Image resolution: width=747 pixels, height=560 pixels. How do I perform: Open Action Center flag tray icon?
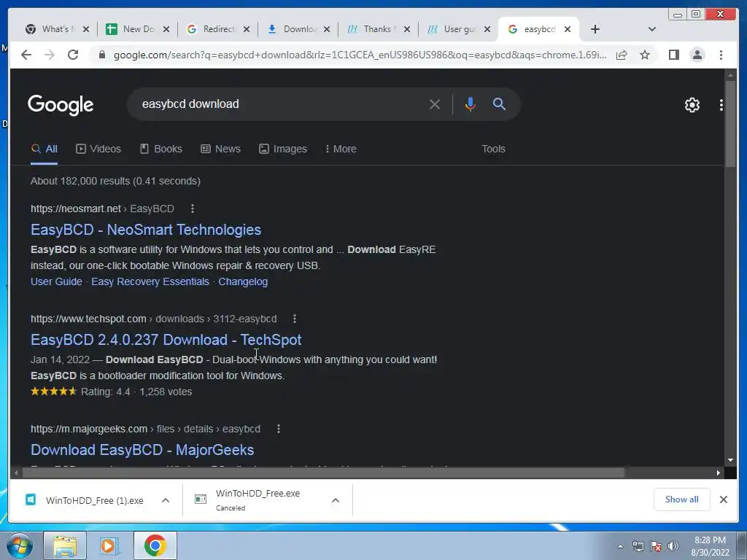coord(656,546)
